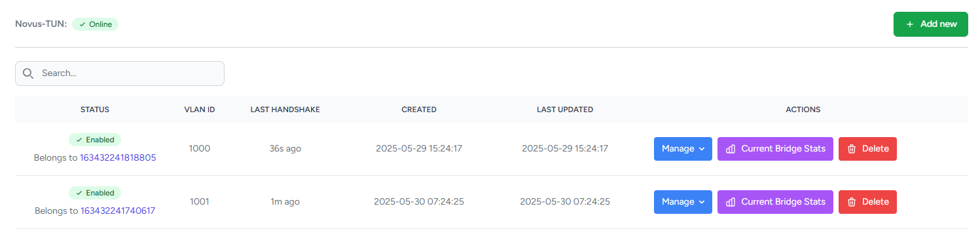Viewport: 980px width, 244px height.
Task: Open link 163432241740617
Action: 118,211
